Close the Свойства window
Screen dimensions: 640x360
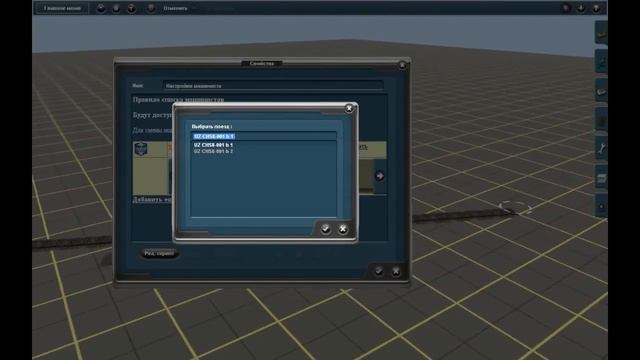click(402, 65)
